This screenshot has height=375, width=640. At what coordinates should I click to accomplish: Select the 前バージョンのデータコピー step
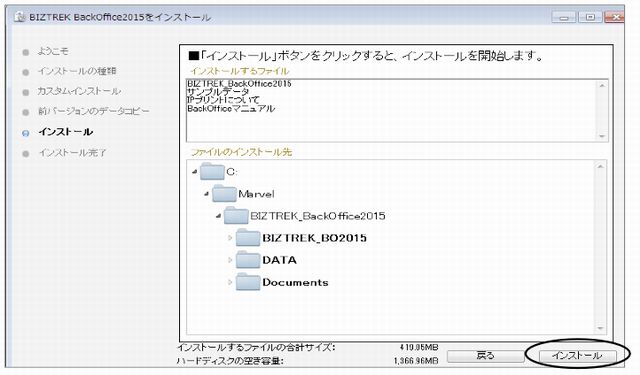(x=94, y=111)
